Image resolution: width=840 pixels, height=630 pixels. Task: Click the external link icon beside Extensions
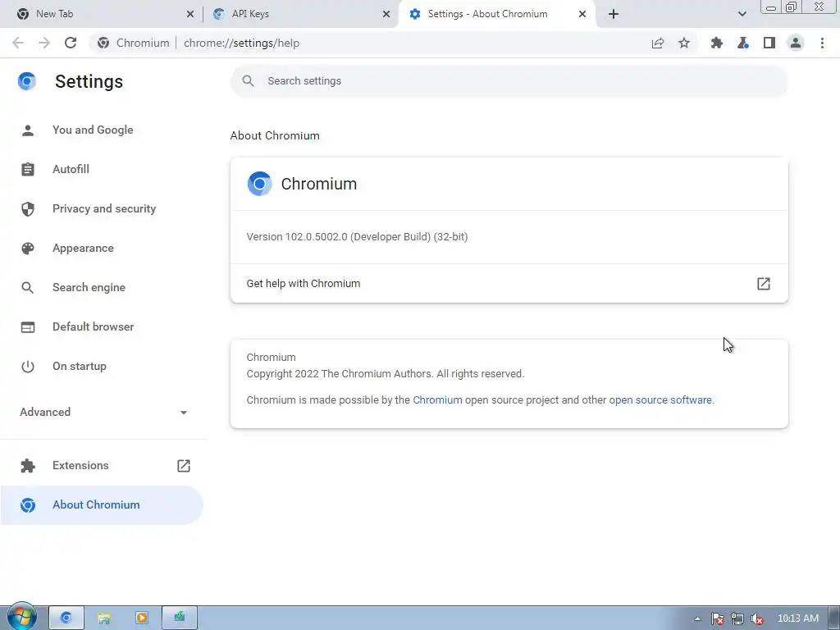point(184,466)
